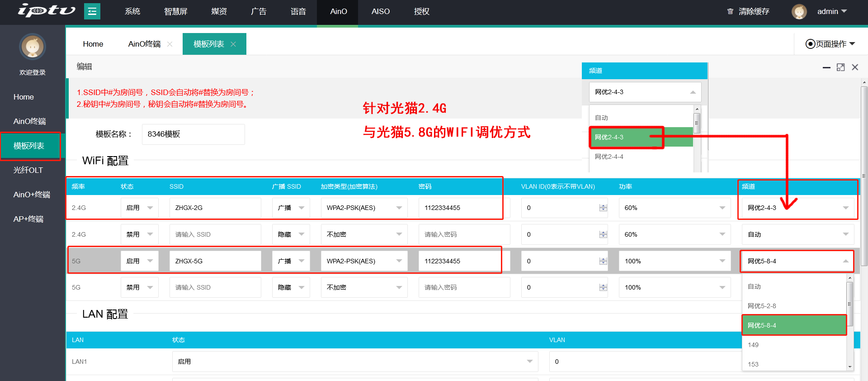The height and width of the screenshot is (381, 868).
Task: Click the welcome user avatar in sidebar
Action: 33,47
